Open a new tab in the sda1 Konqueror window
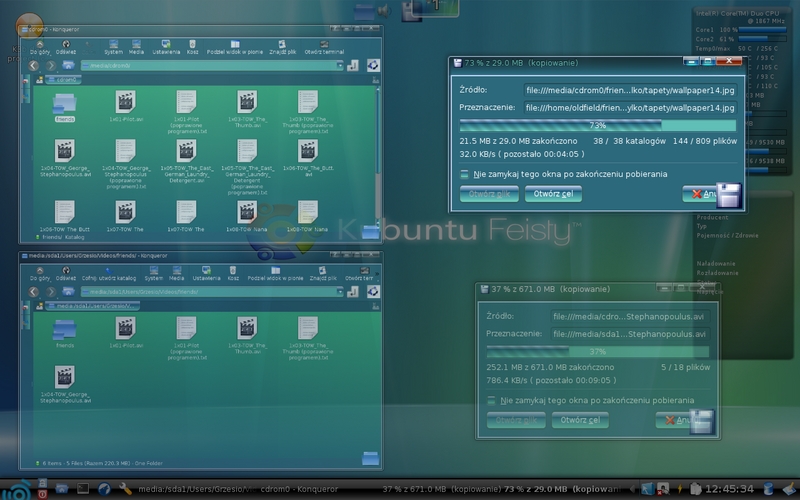This screenshot has width=800, height=500. [x=39, y=306]
